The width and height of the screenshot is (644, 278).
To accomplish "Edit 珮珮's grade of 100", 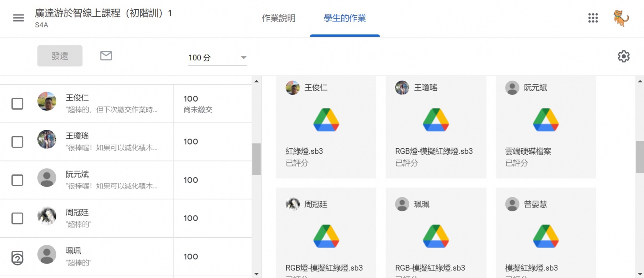I will [191, 257].
